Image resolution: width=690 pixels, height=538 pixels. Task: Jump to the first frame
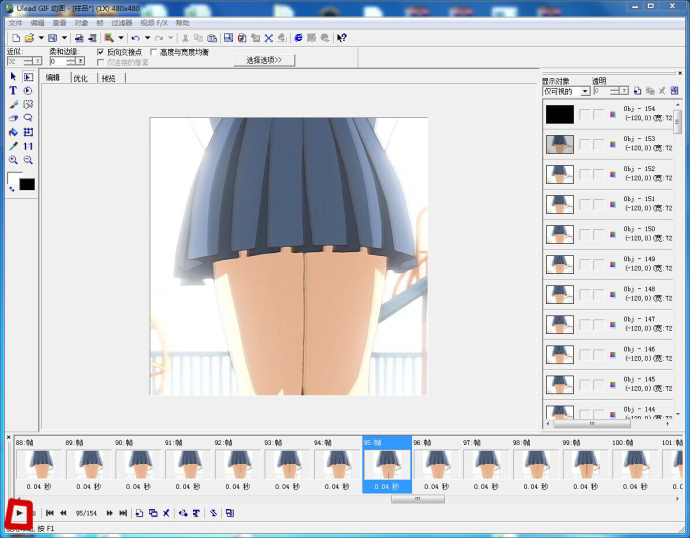[x=50, y=513]
